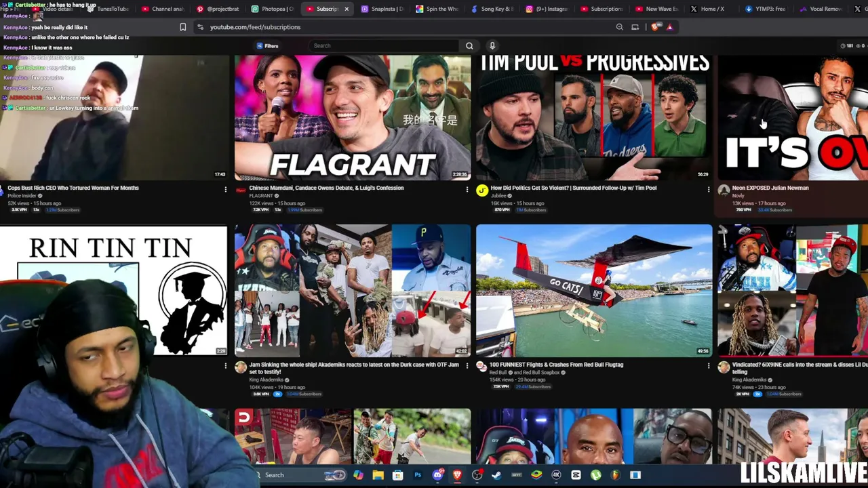Viewport: 868px width, 488px height.
Task: Open '100 FUNNIEST Flights & Crashes' video title
Action: tap(557, 365)
